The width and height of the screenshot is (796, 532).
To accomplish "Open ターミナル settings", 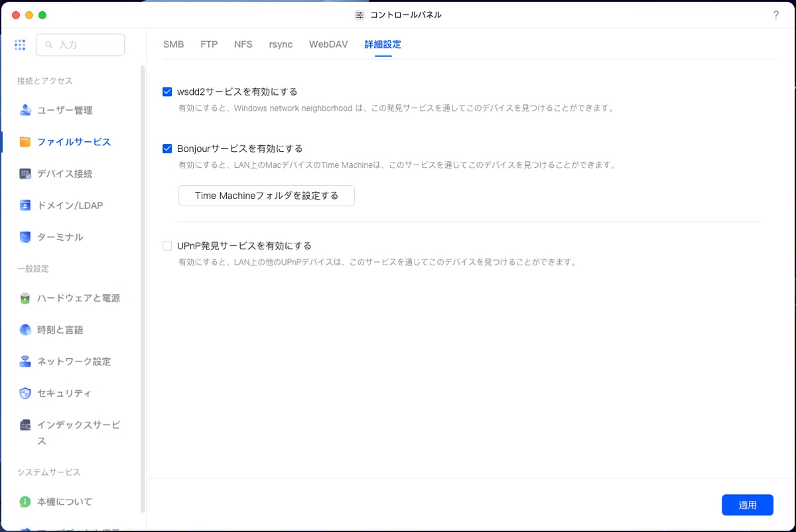I will [60, 237].
